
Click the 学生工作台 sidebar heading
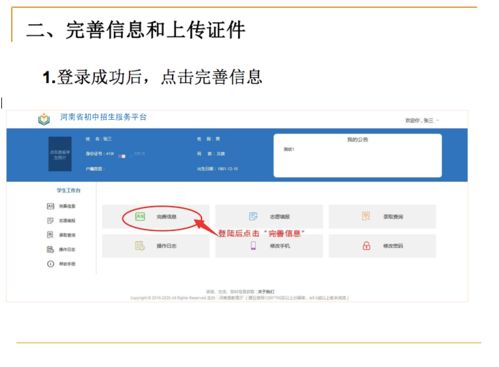pos(68,190)
